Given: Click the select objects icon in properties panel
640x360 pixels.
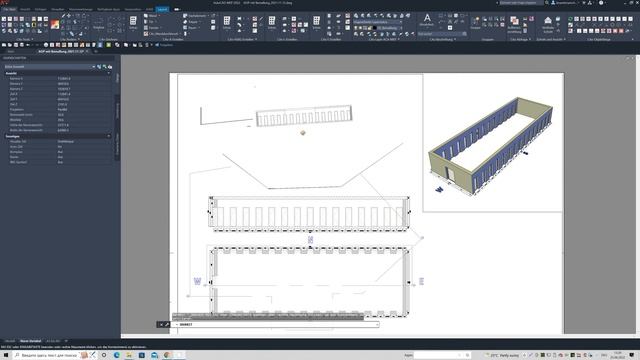Looking at the screenshot, I should (x=104, y=67).
